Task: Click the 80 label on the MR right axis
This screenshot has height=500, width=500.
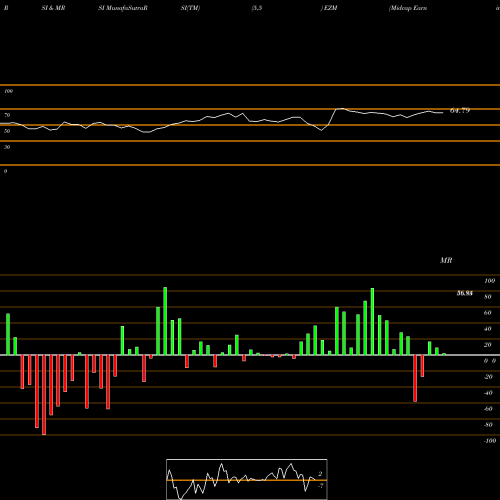Action: tap(488, 297)
